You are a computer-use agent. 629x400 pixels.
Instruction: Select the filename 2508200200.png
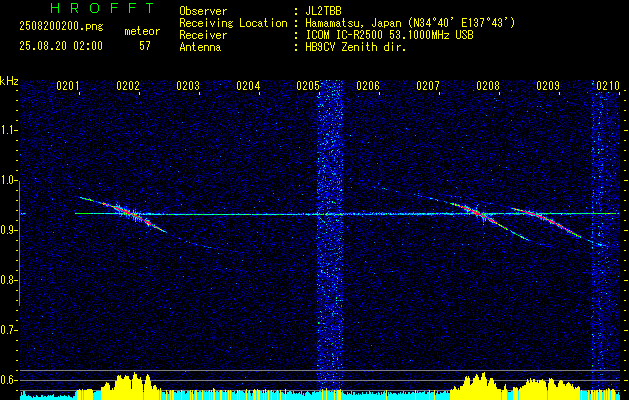point(61,27)
